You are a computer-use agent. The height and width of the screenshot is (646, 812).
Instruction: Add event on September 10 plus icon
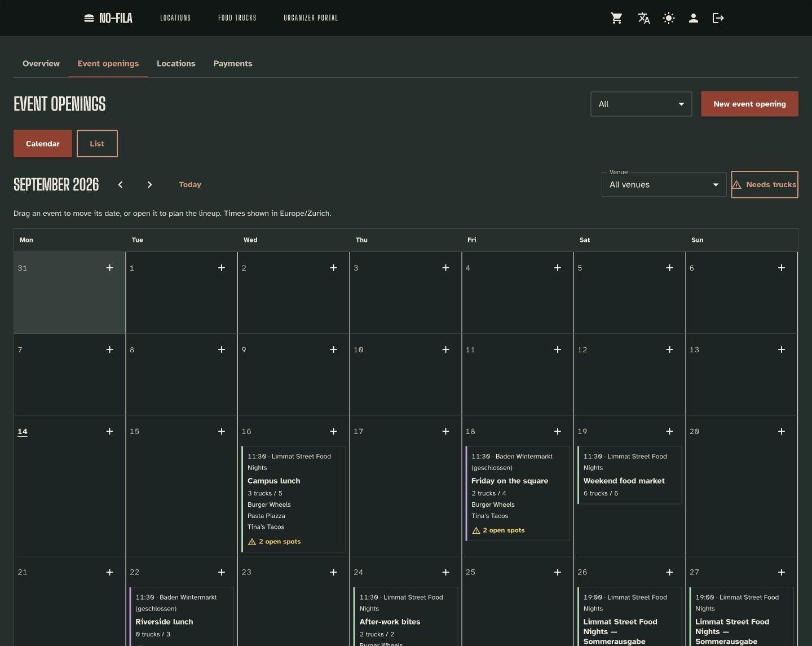445,349
